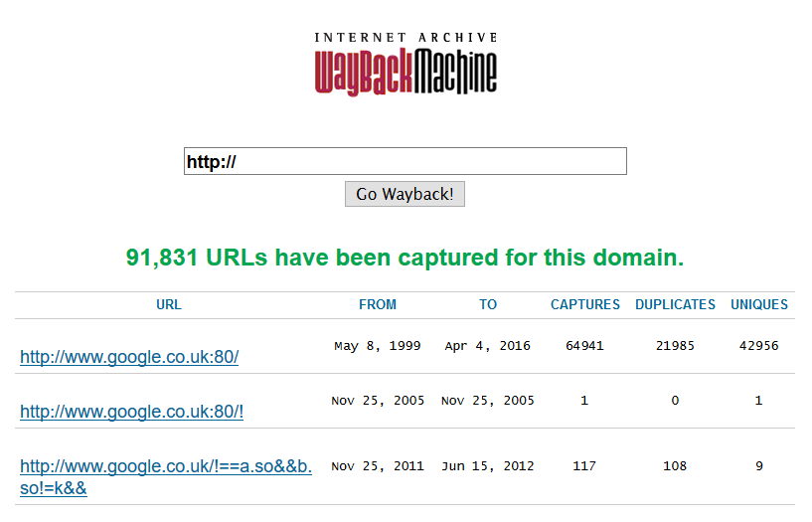Sort by the DUPLICATES column header
Viewport: 812px width, 522px height.
675,304
